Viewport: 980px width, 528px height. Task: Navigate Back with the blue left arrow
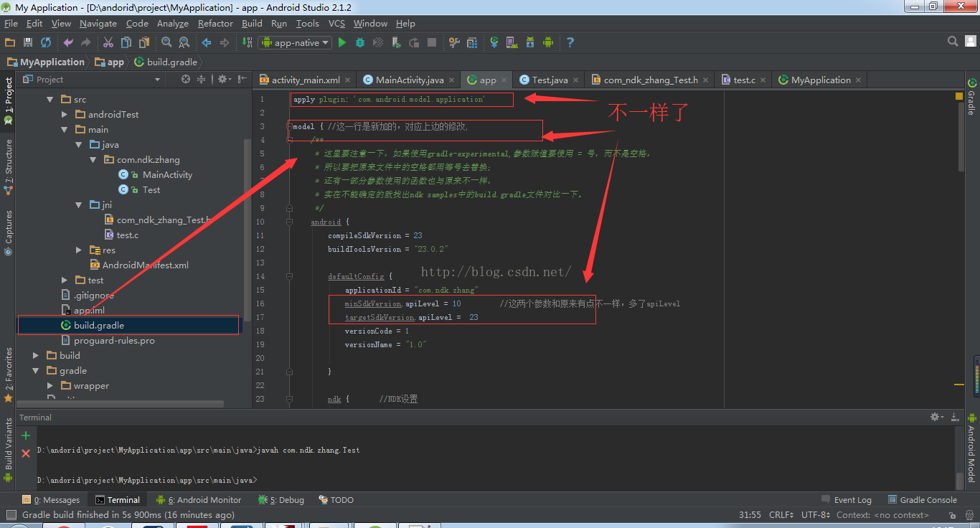click(207, 42)
